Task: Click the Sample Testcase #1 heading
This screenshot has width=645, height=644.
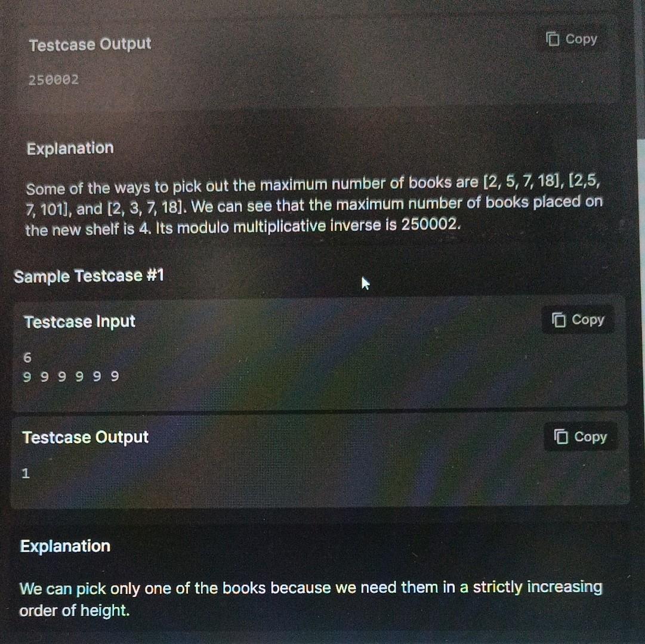Action: pyautogui.click(x=89, y=275)
